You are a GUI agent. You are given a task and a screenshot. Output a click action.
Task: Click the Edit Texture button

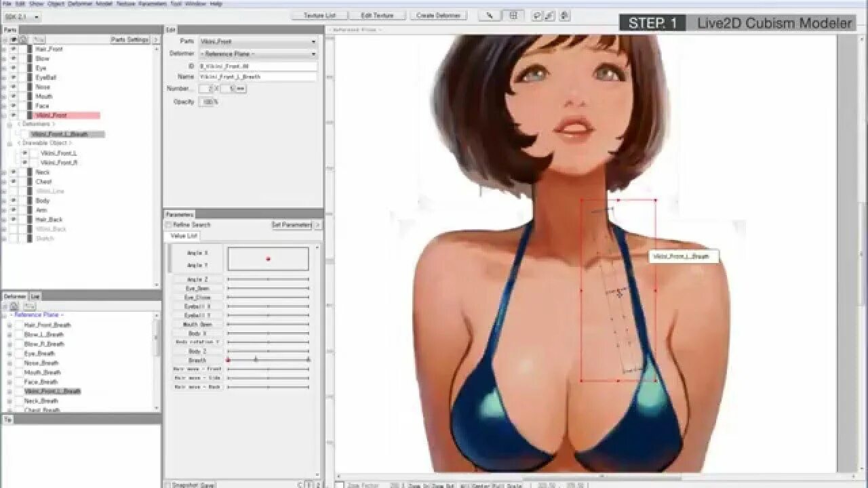[x=378, y=15]
